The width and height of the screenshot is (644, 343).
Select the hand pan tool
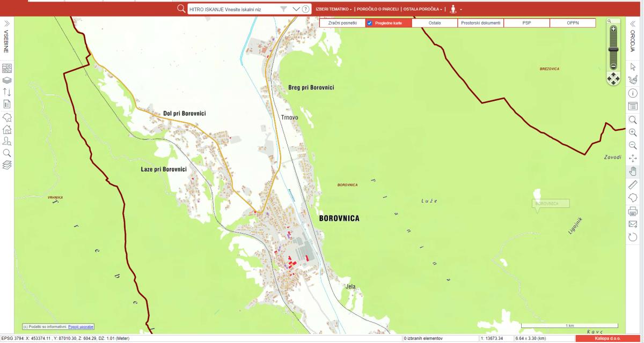coord(633,171)
